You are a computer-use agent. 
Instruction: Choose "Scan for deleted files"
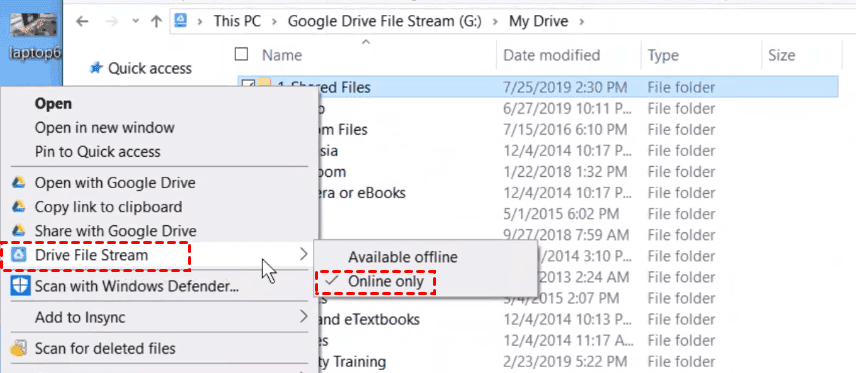point(105,348)
